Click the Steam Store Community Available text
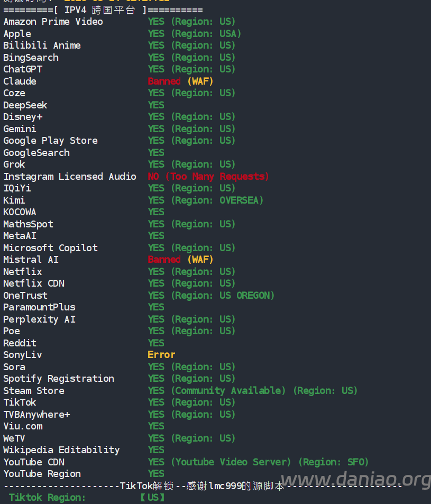The height and width of the screenshot is (504, 431). (x=228, y=391)
